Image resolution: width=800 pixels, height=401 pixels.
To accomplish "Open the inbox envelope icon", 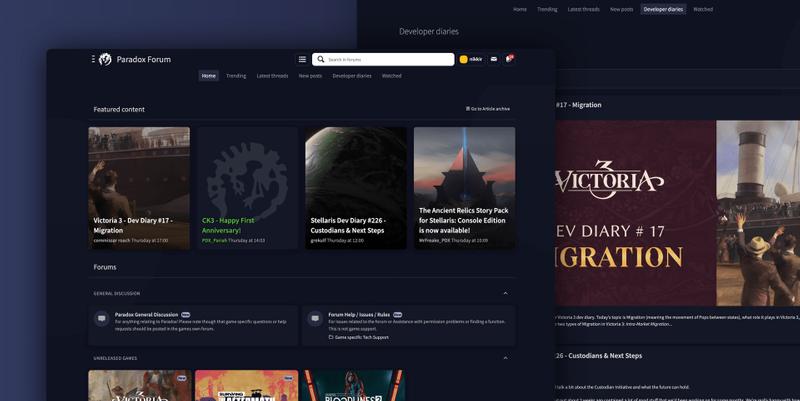I will [x=493, y=59].
